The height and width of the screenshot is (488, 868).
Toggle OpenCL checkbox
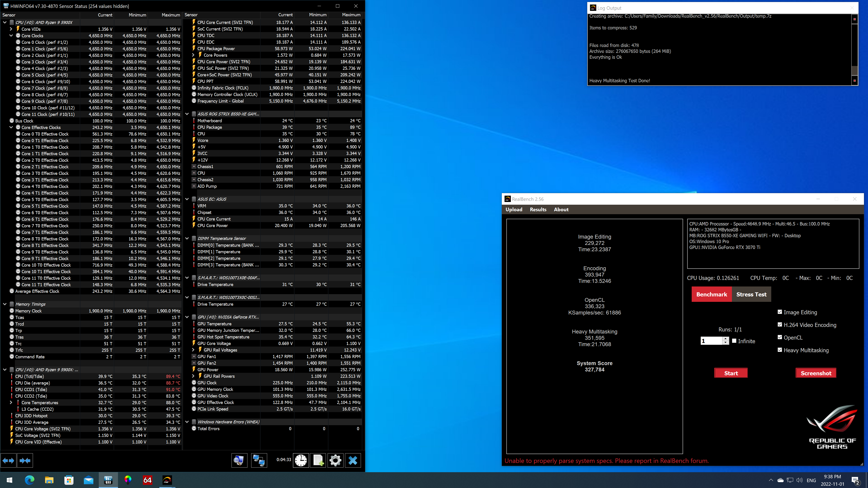point(780,337)
